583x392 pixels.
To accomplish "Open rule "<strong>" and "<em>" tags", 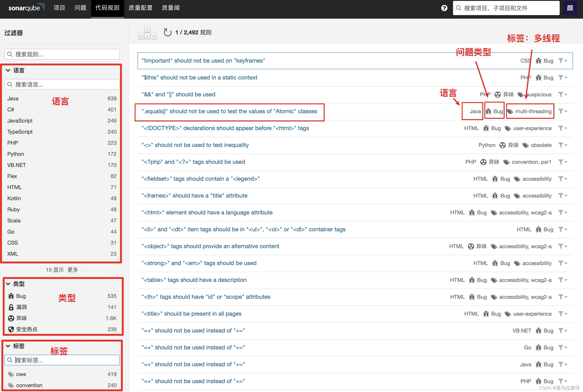I will (x=199, y=263).
